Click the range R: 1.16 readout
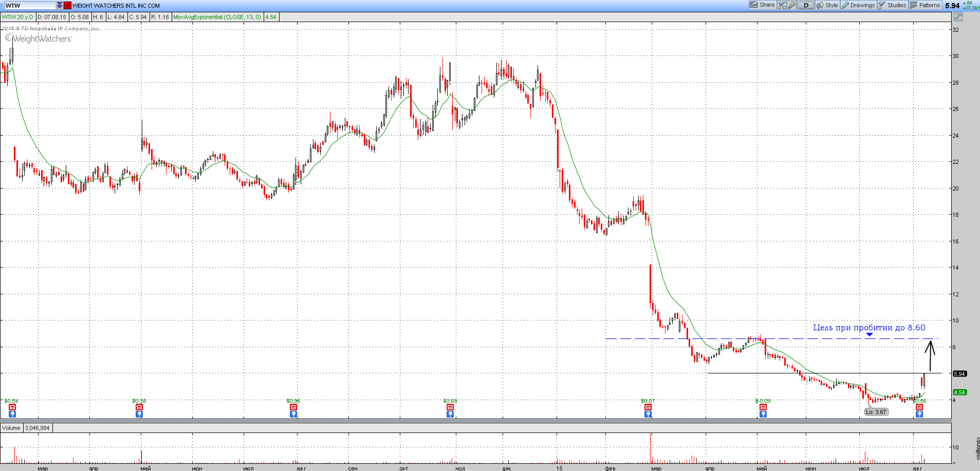Viewport: 980px width, 471px height. click(160, 17)
